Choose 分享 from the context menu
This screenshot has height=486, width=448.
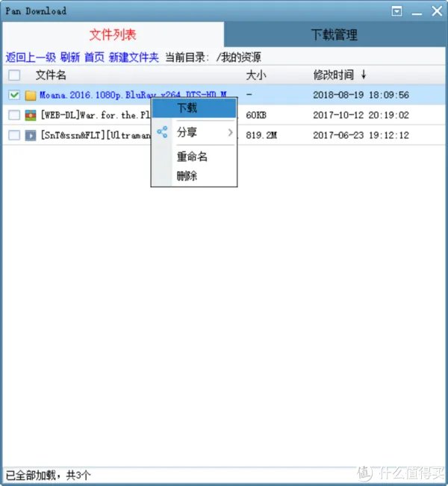pos(194,132)
